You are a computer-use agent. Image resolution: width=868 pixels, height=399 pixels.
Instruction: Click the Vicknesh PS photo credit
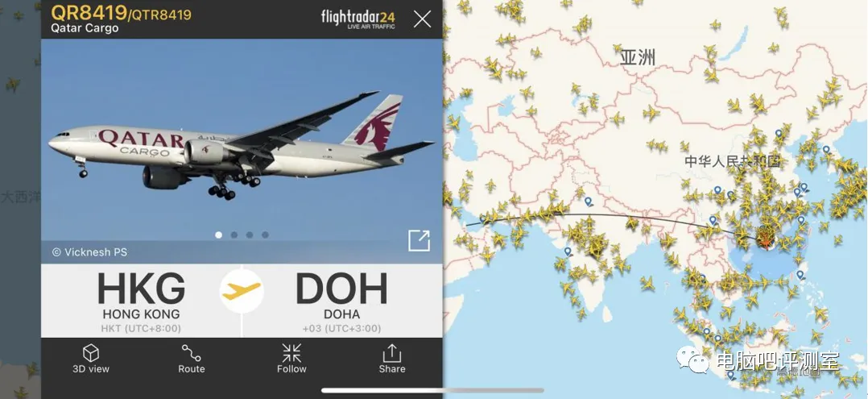(x=89, y=252)
